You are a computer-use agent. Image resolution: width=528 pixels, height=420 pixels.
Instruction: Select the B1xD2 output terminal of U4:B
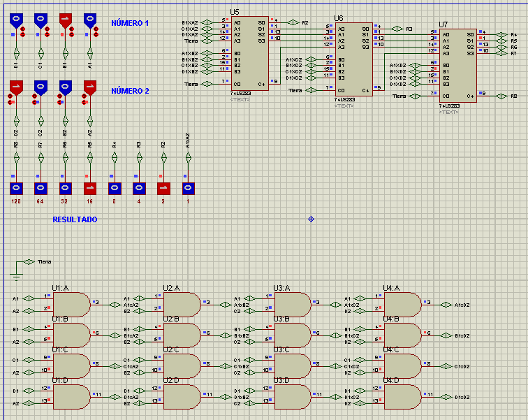point(446,335)
